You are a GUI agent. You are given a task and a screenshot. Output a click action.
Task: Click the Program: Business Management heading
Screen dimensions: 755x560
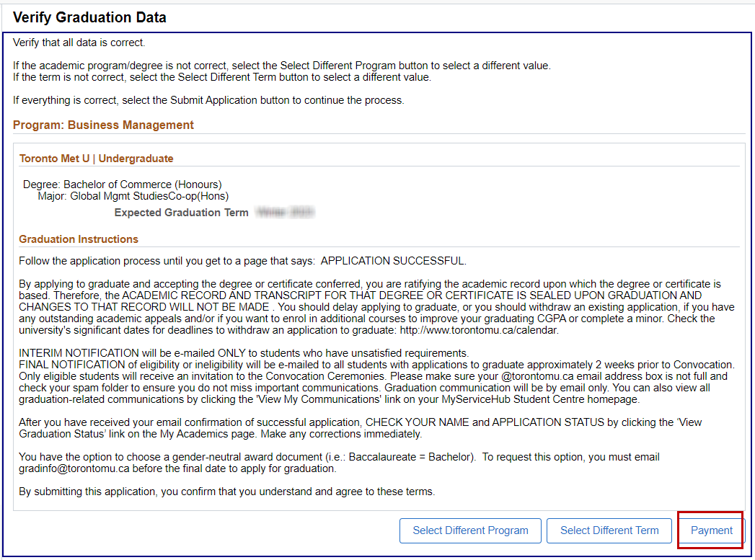103,125
